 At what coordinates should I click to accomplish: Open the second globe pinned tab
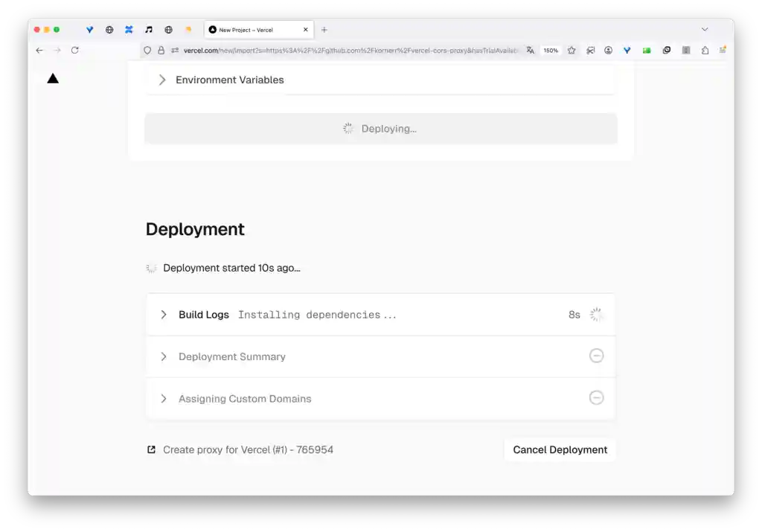168,30
